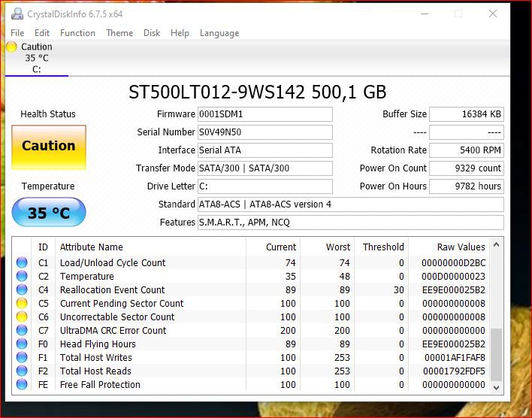This screenshot has height=418, width=532.
Task: Click the Threshold column header
Action: click(x=382, y=247)
